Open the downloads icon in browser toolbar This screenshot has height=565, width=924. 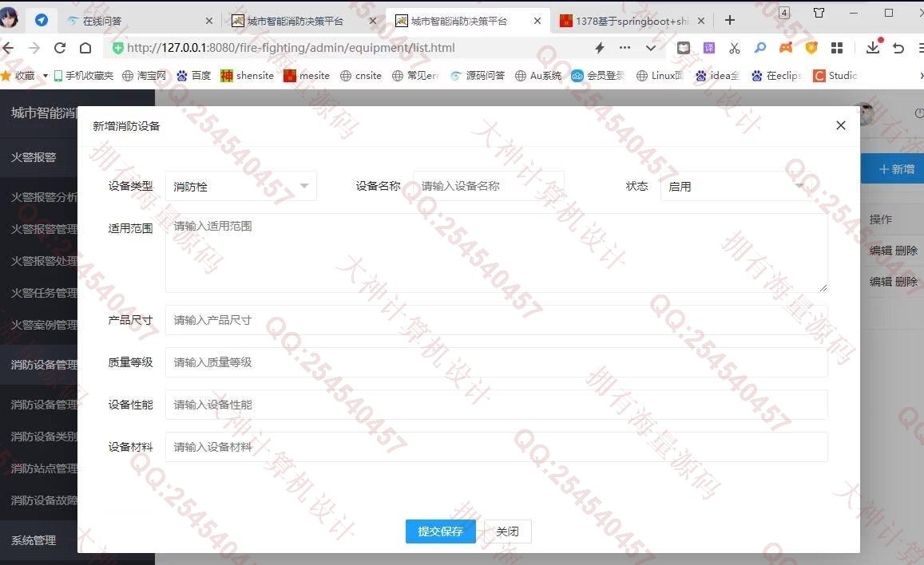click(873, 48)
